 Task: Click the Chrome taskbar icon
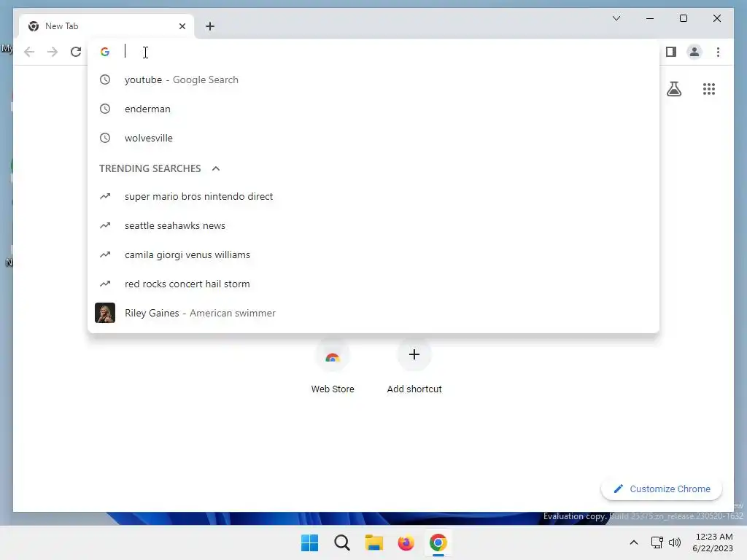438,542
